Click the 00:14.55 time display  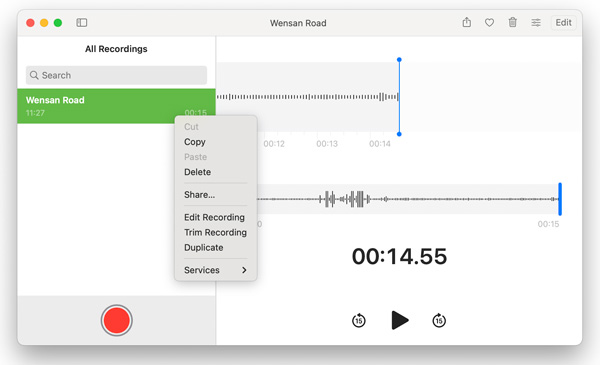tap(399, 256)
